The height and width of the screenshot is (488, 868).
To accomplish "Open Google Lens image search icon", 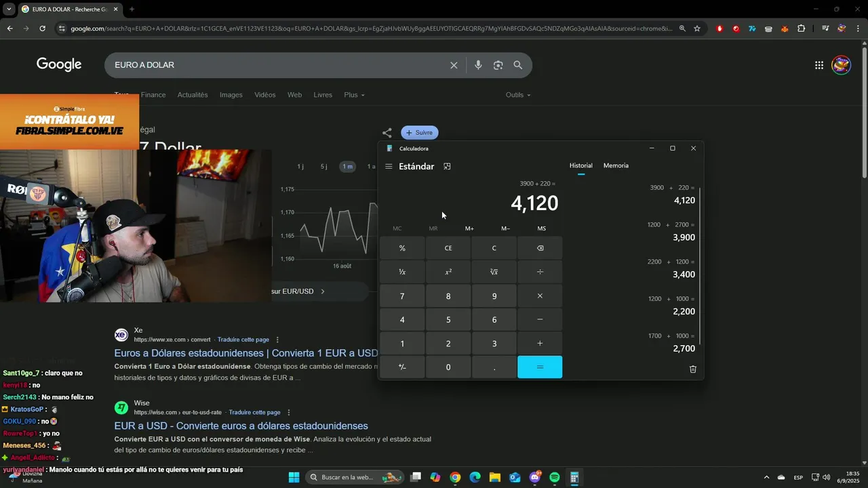I will [x=498, y=65].
